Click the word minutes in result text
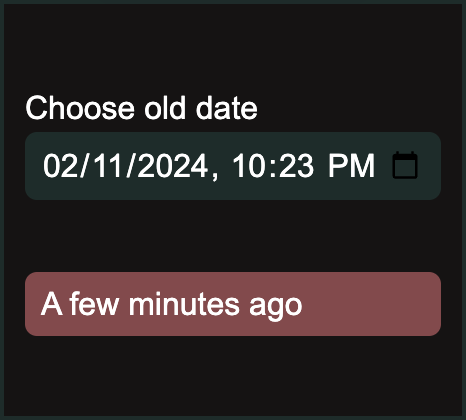This screenshot has width=466, height=420. click(x=184, y=304)
